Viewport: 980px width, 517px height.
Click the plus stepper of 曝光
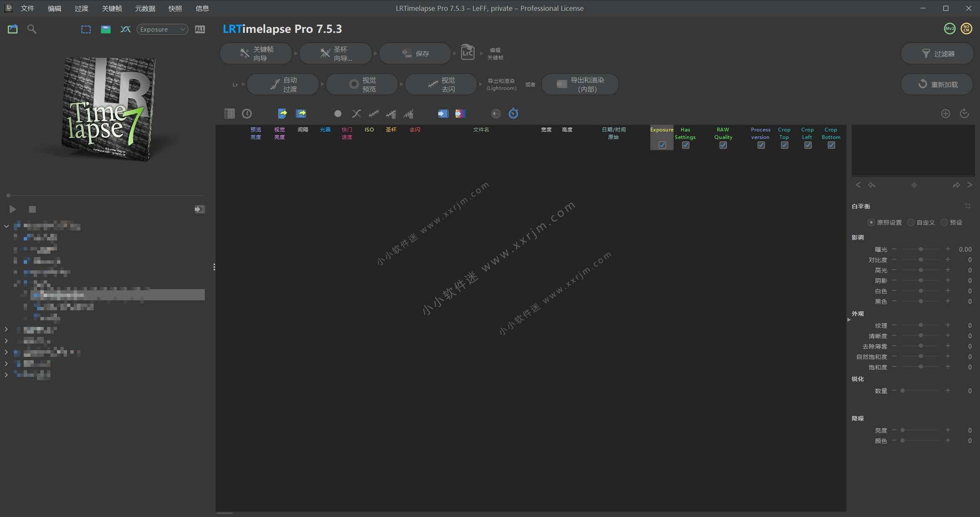coord(948,249)
